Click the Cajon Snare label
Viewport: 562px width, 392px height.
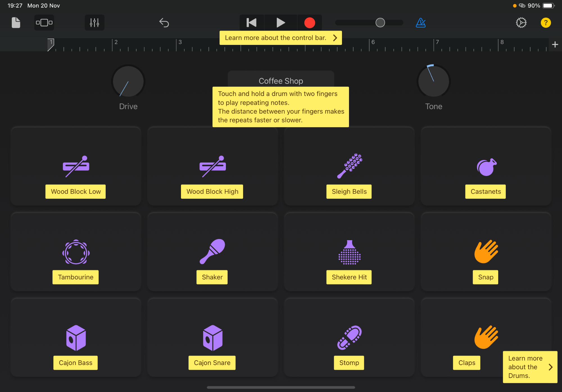(x=212, y=363)
